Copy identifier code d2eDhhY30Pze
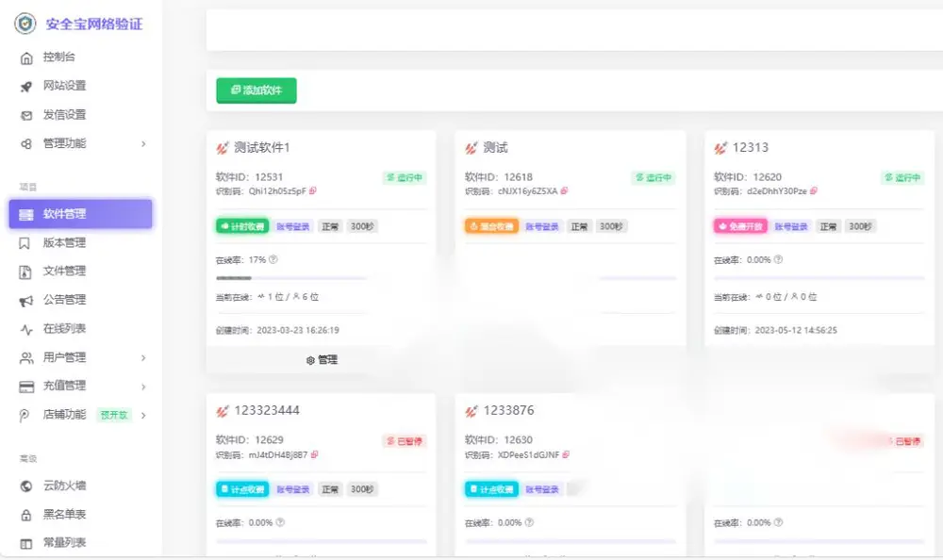 (814, 190)
